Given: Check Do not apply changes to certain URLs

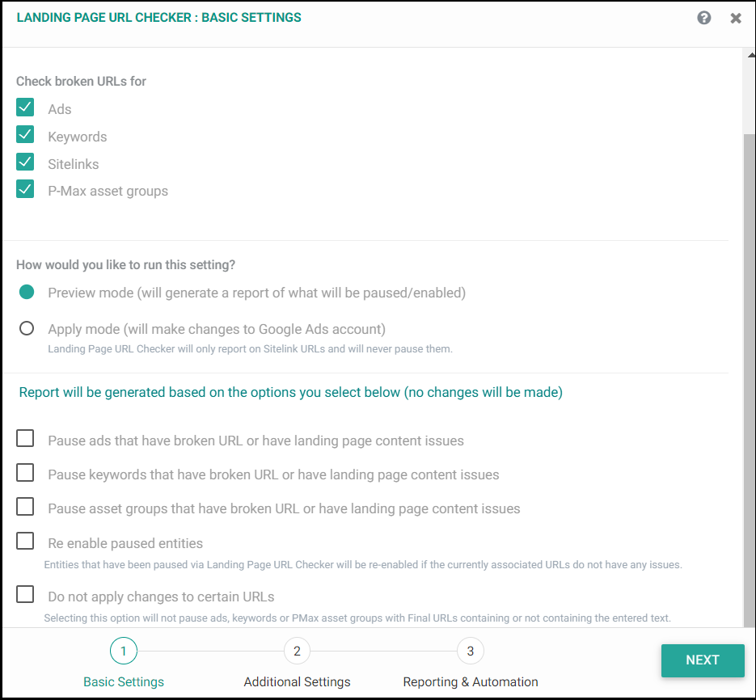Looking at the screenshot, I should pyautogui.click(x=25, y=594).
